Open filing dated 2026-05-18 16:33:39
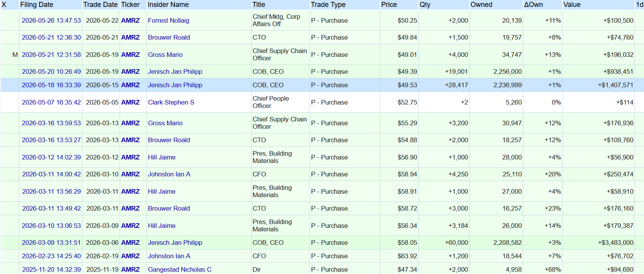This screenshot has width=644, height=274. 51,85
